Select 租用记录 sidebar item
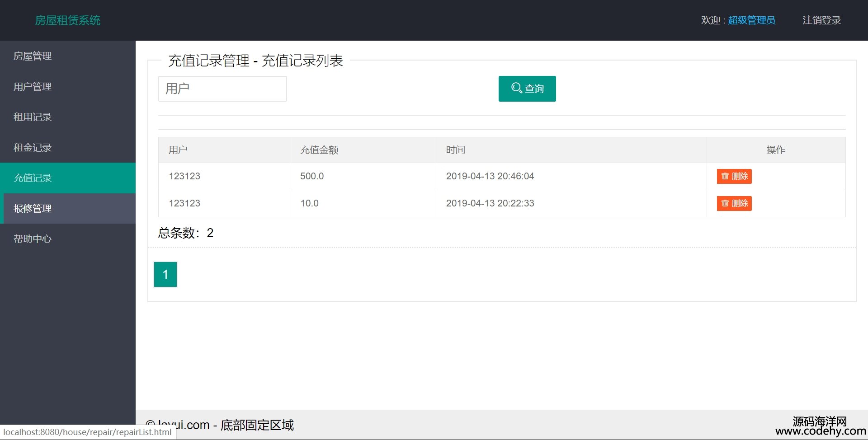868x440 pixels. [33, 117]
